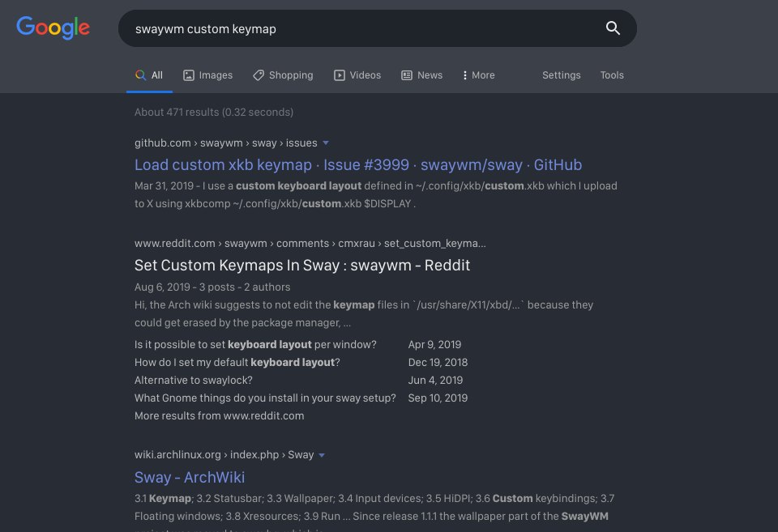The width and height of the screenshot is (778, 532).
Task: Click the Images tab icon
Action: pyautogui.click(x=189, y=75)
